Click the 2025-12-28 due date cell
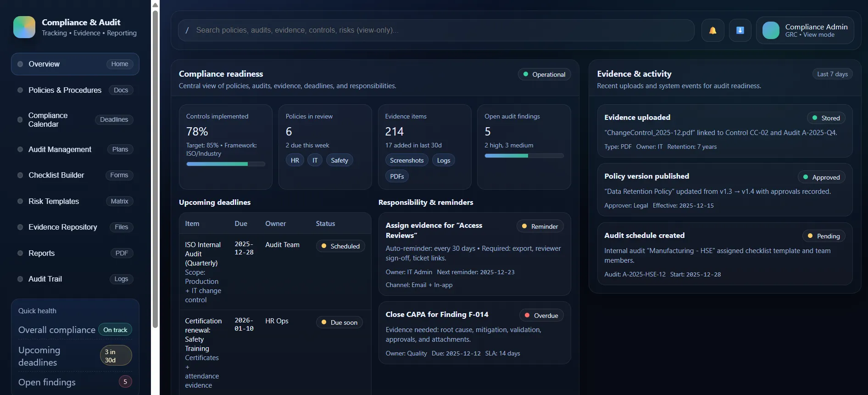Screen dimensions: 868x395 (x=244, y=248)
